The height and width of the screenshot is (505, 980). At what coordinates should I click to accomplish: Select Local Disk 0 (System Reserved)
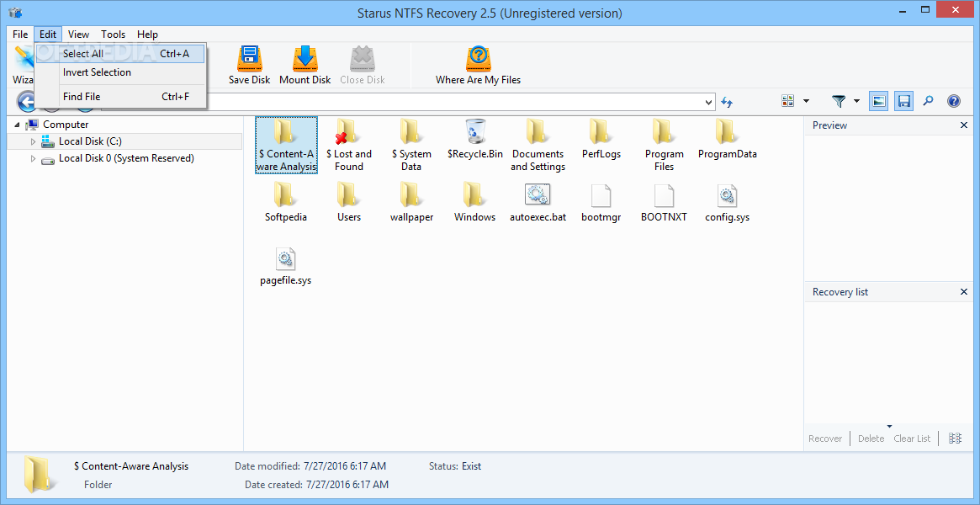point(126,159)
